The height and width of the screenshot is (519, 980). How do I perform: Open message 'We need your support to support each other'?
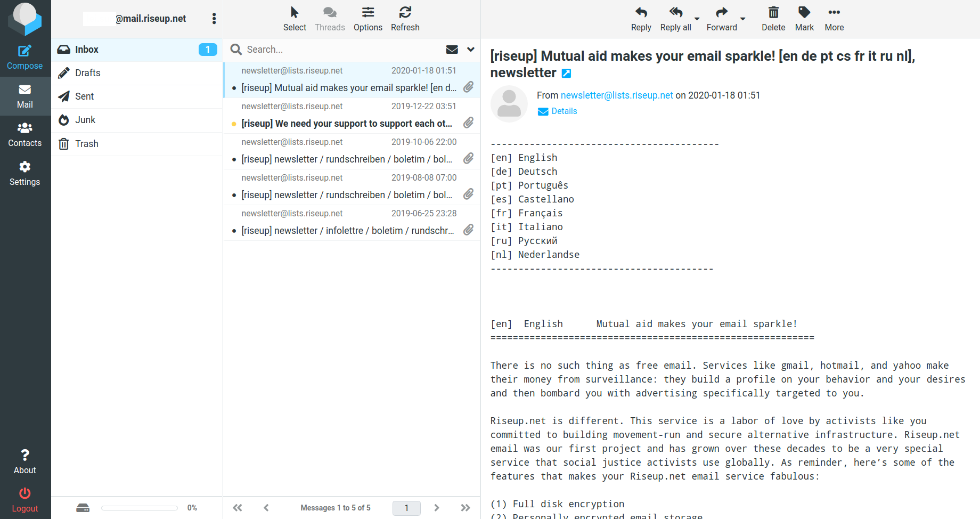coord(352,116)
